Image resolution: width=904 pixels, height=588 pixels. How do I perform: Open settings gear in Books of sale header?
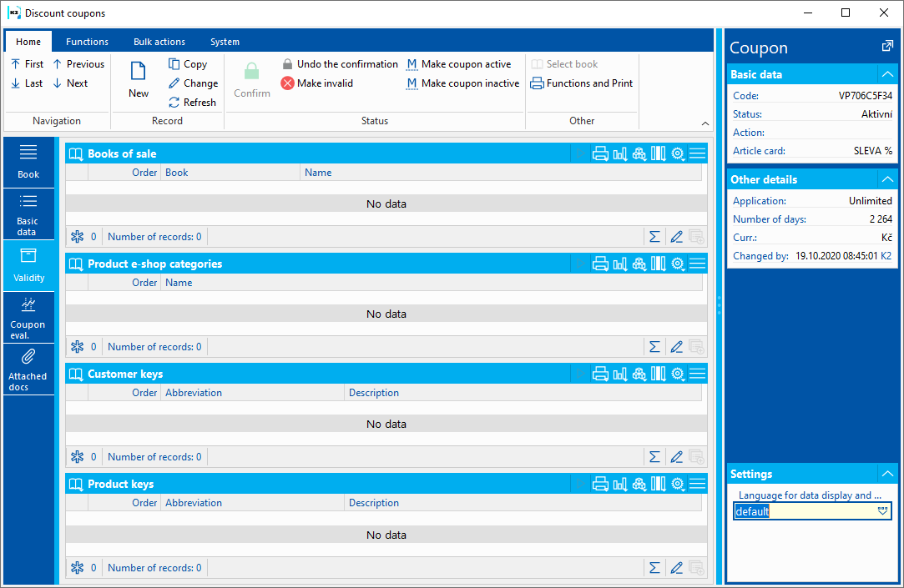pyautogui.click(x=678, y=153)
